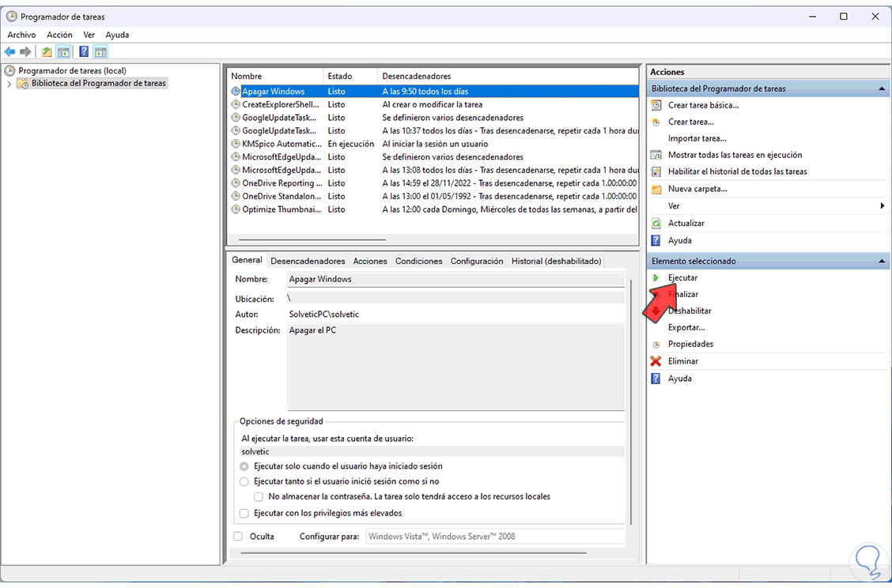Click the Ejecutar action text
892x588 pixels.
pos(682,277)
